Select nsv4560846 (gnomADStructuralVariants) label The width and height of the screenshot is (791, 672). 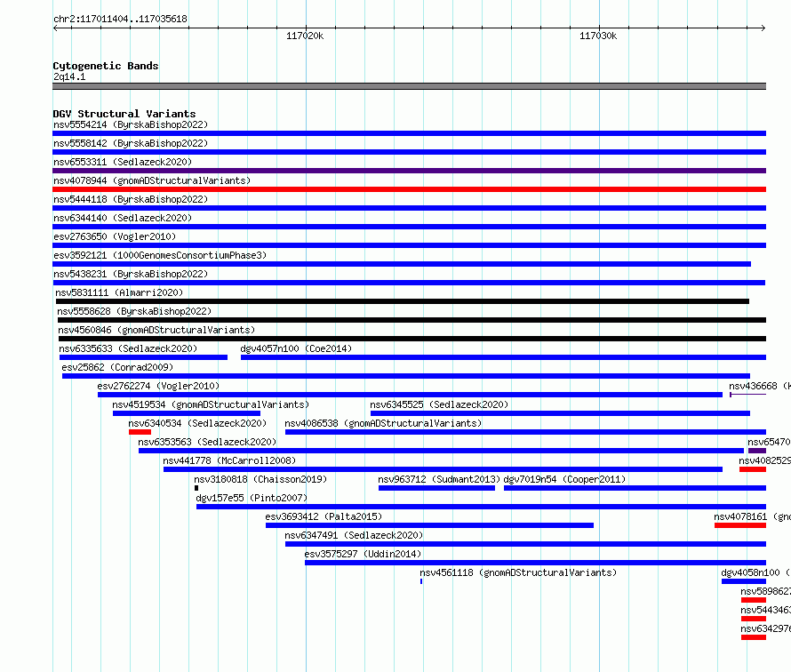tap(156, 330)
